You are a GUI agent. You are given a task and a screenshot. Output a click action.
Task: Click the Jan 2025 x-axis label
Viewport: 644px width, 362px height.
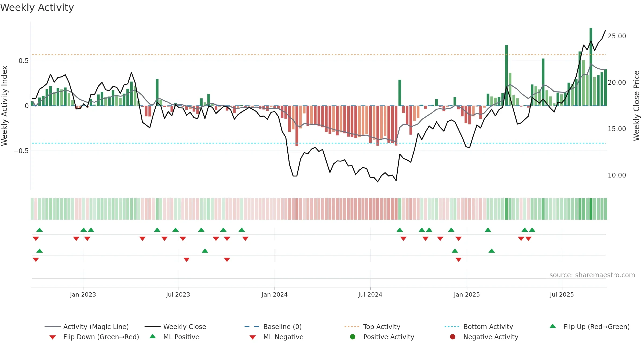tap(467, 294)
